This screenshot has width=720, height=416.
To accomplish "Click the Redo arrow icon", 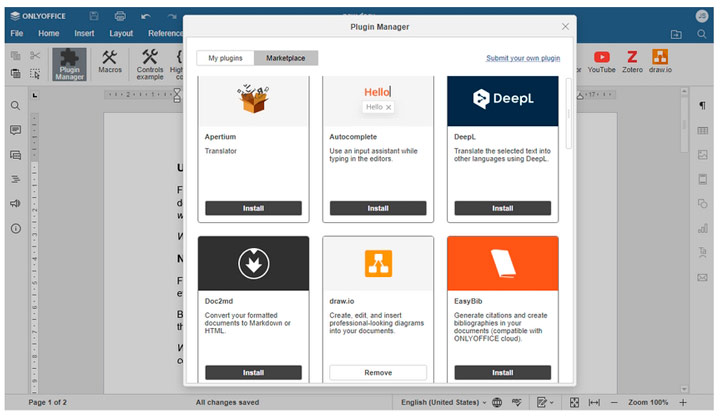I will pyautogui.click(x=172, y=17).
